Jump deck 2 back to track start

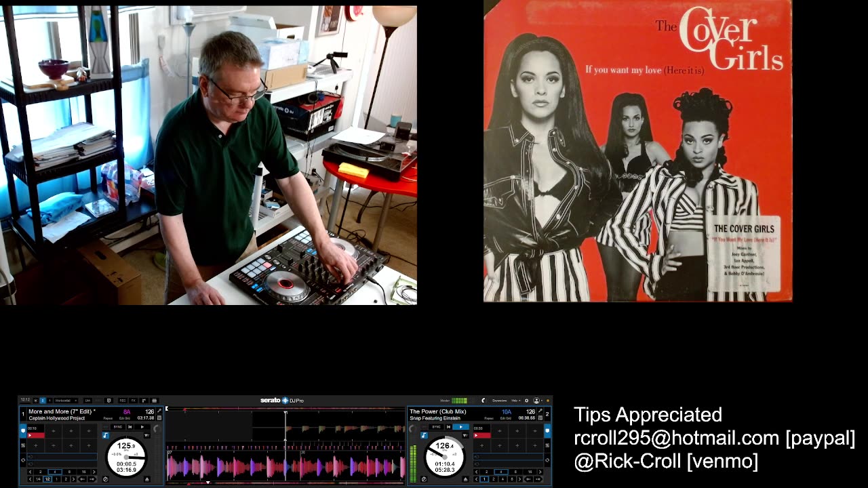click(448, 427)
